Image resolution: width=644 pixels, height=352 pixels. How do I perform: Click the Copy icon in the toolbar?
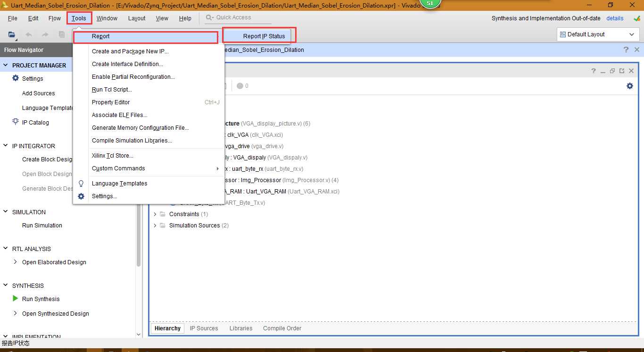point(62,34)
